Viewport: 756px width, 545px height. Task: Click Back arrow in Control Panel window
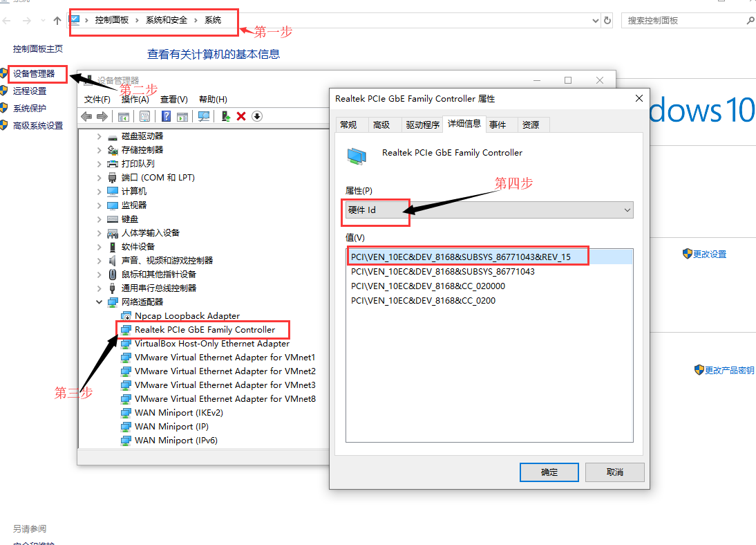point(7,20)
